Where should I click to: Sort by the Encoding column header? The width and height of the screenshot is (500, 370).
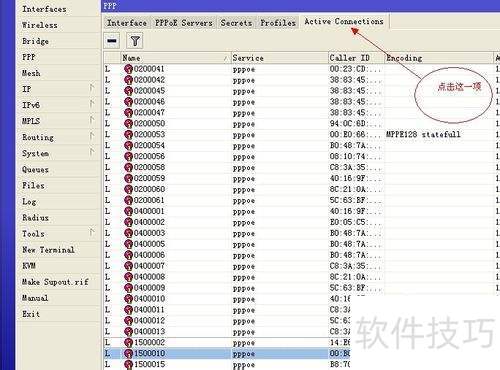[438, 58]
